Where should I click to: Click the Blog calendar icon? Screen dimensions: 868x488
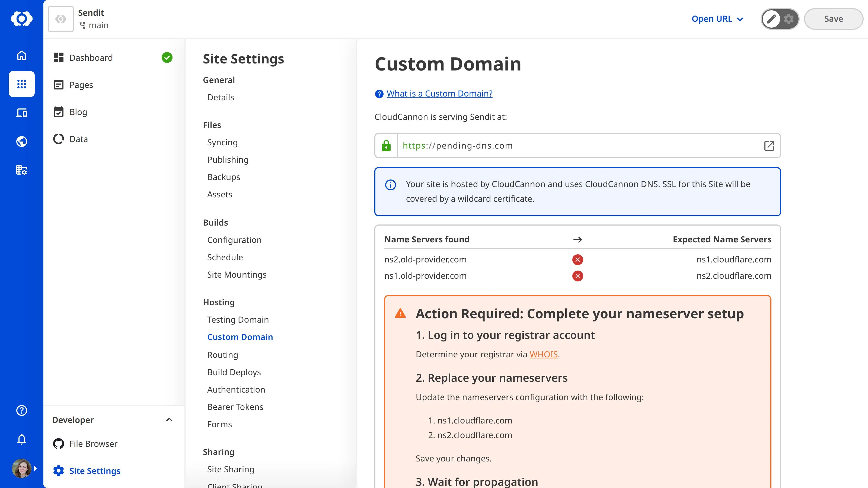(x=59, y=112)
